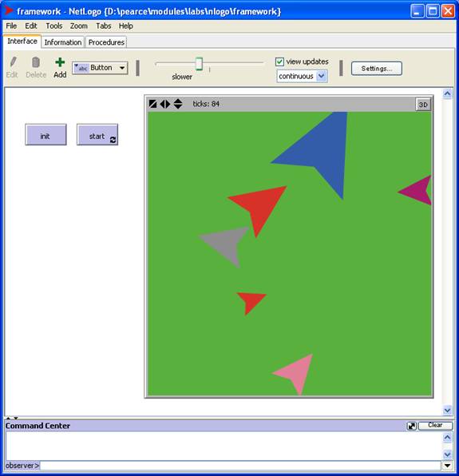
Task: Click the observer command input field
Action: click(x=240, y=466)
